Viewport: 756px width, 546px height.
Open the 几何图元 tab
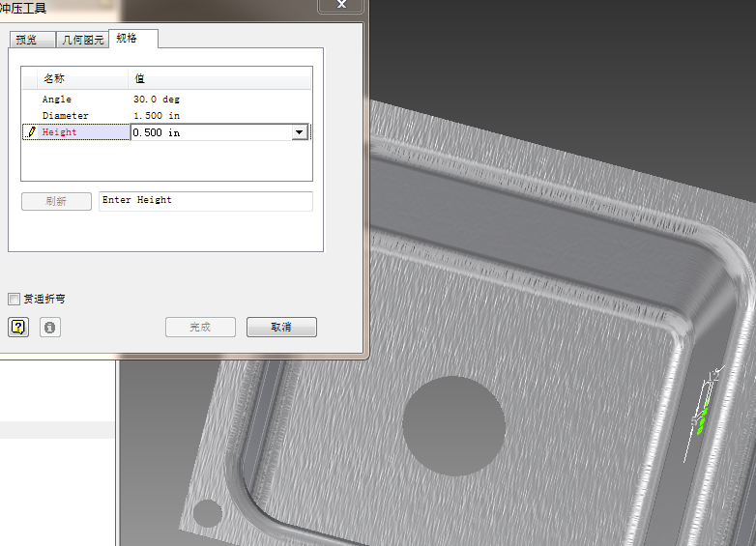coord(81,40)
